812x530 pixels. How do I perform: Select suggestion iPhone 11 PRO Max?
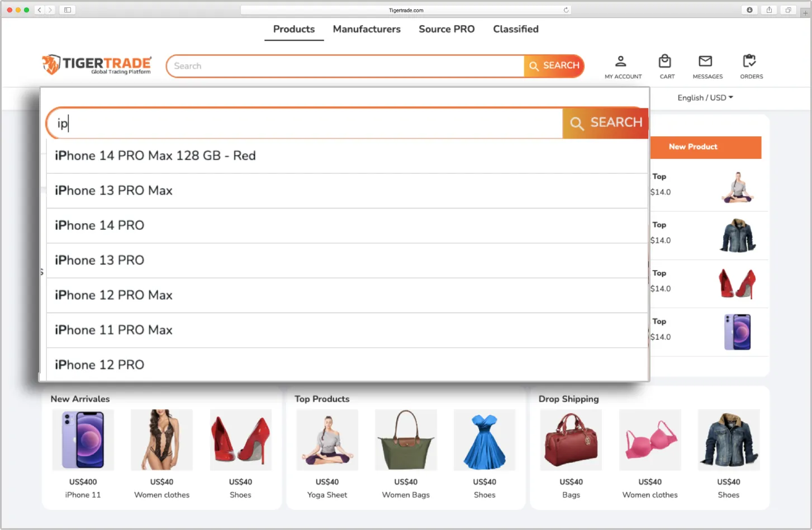point(347,330)
